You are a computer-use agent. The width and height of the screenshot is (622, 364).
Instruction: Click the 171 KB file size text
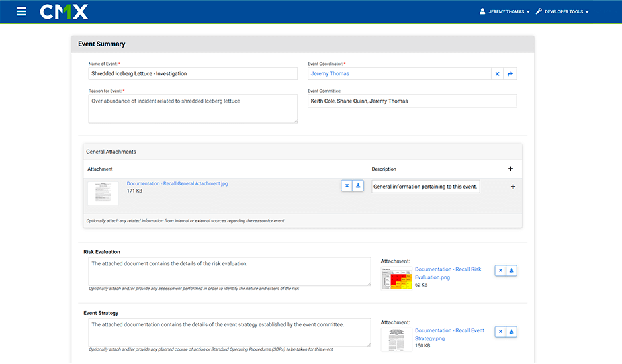click(134, 191)
